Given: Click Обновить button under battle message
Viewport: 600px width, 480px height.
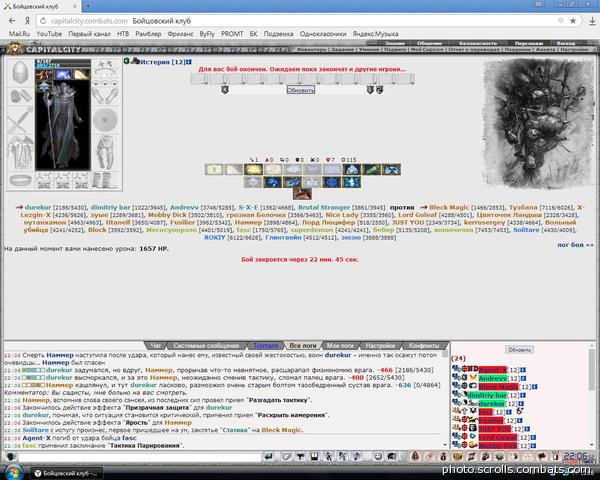Looking at the screenshot, I should coord(301,90).
